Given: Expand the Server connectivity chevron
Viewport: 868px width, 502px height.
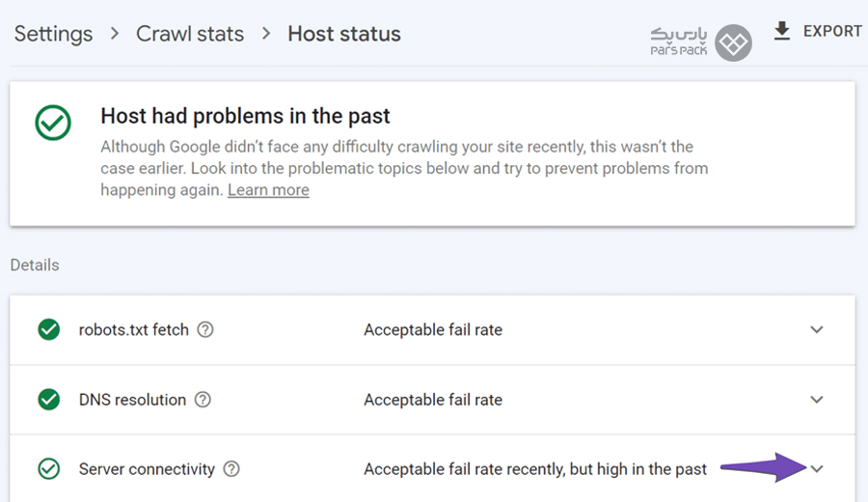Looking at the screenshot, I should point(817,469).
